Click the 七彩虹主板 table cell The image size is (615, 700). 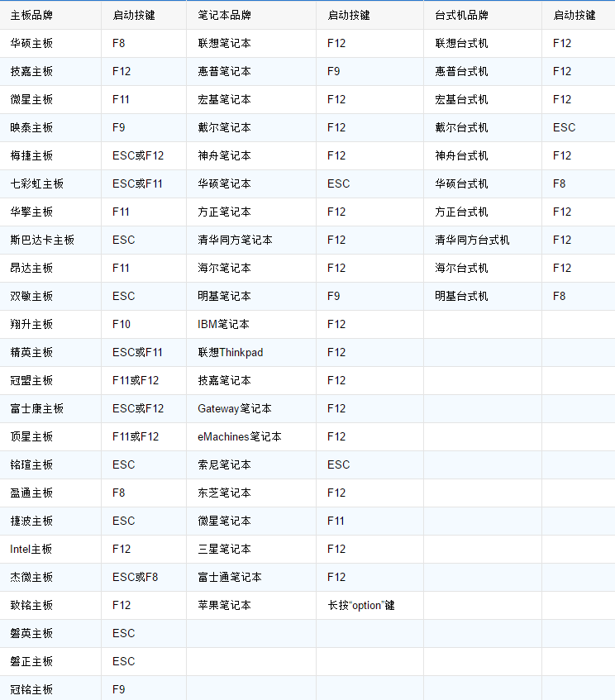(x=36, y=183)
